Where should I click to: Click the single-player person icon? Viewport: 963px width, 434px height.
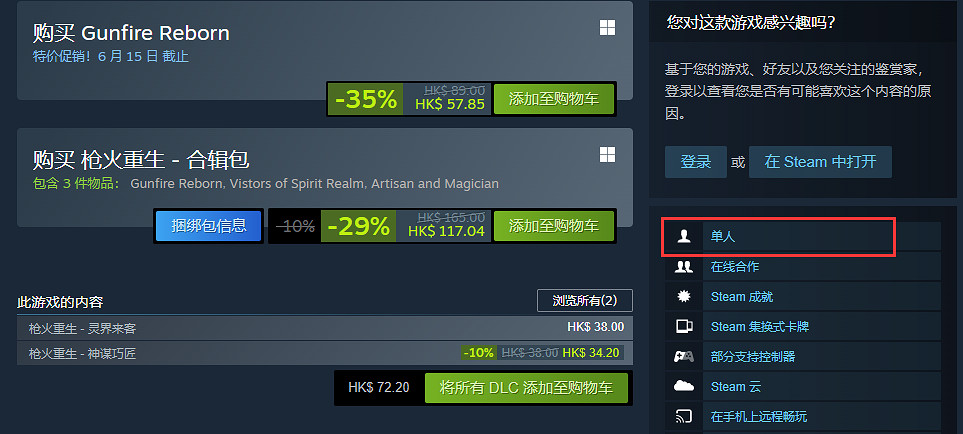tap(684, 237)
